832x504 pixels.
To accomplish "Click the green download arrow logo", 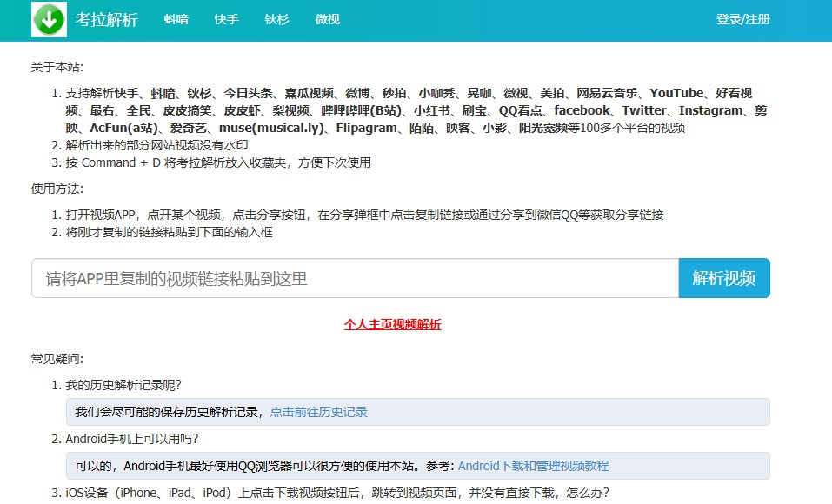I will pyautogui.click(x=49, y=20).
